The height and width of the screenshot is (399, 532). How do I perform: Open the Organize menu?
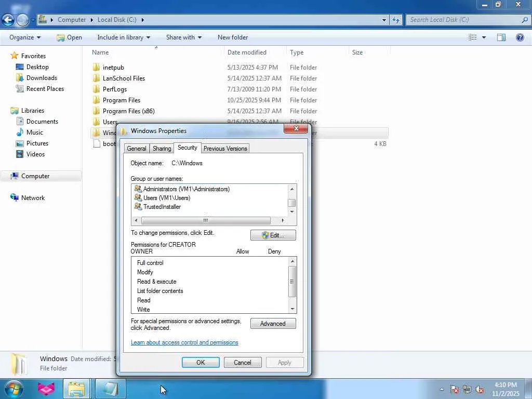coord(25,37)
